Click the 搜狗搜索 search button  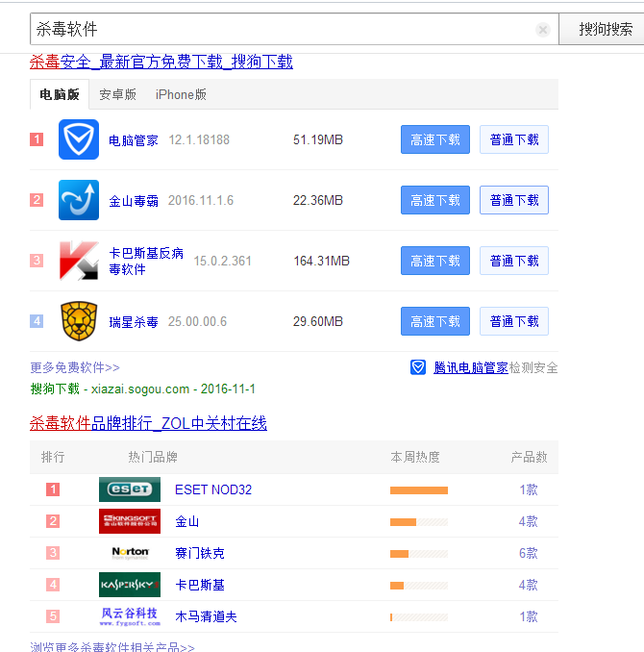(x=602, y=29)
